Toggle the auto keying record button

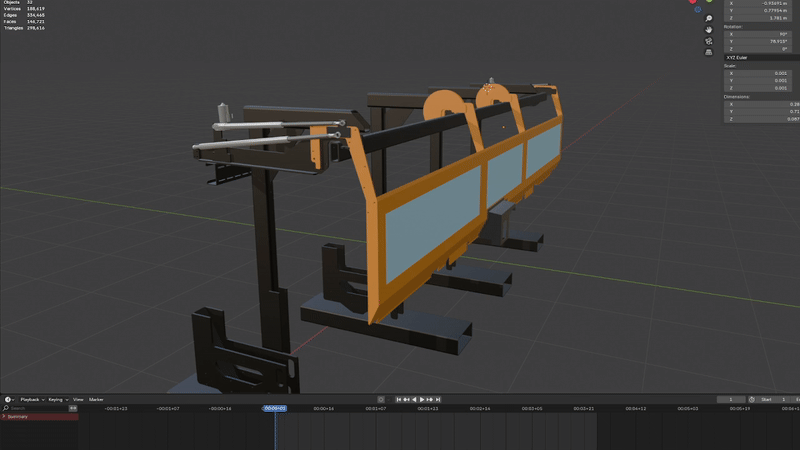pyautogui.click(x=381, y=399)
